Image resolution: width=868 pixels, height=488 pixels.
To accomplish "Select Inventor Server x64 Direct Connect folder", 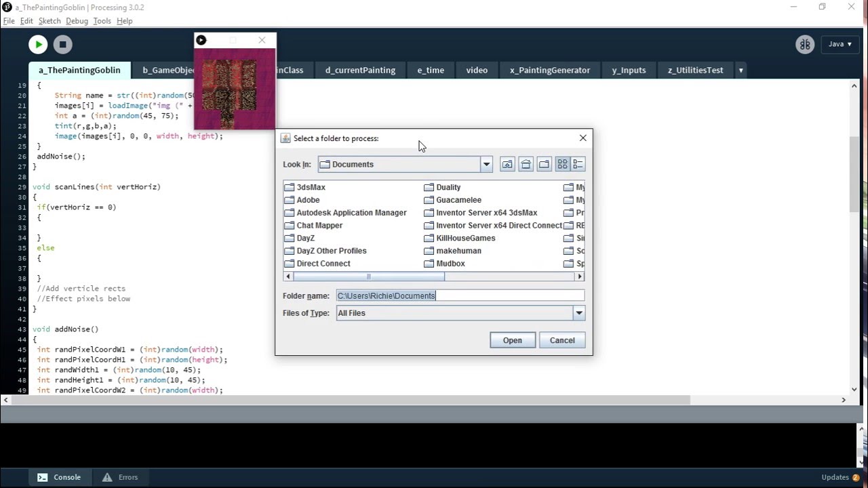I will coord(493,226).
